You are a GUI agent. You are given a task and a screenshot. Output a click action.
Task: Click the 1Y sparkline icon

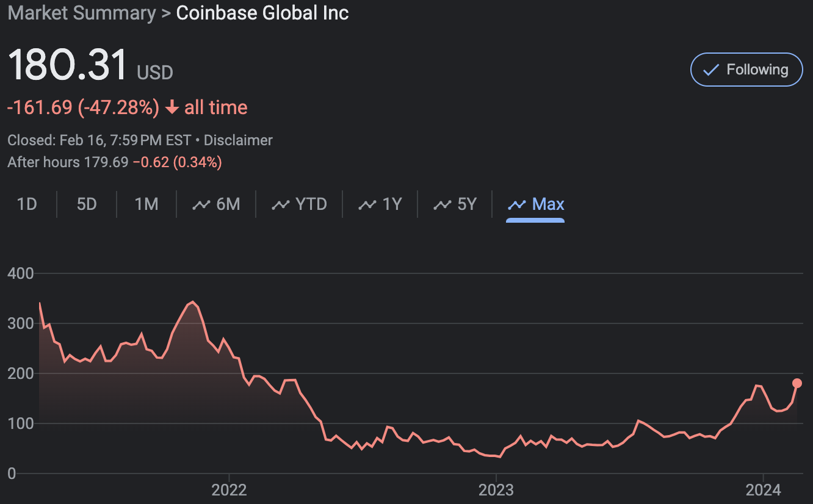pyautogui.click(x=367, y=204)
